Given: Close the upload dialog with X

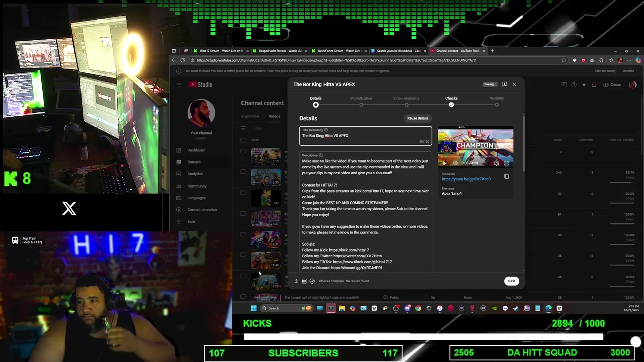Looking at the screenshot, I should [514, 84].
